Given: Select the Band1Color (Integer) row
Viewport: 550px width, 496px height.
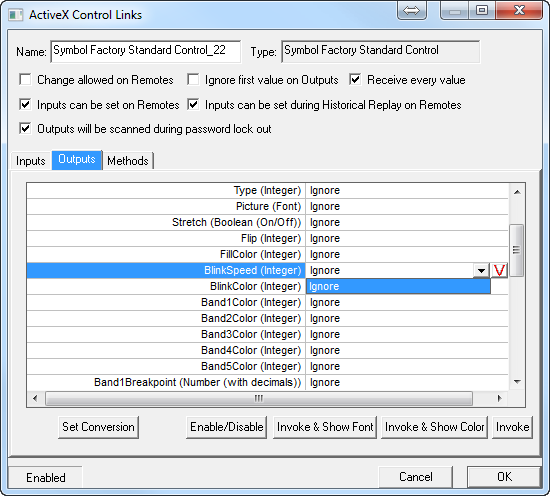Looking at the screenshot, I should pyautogui.click(x=267, y=302).
